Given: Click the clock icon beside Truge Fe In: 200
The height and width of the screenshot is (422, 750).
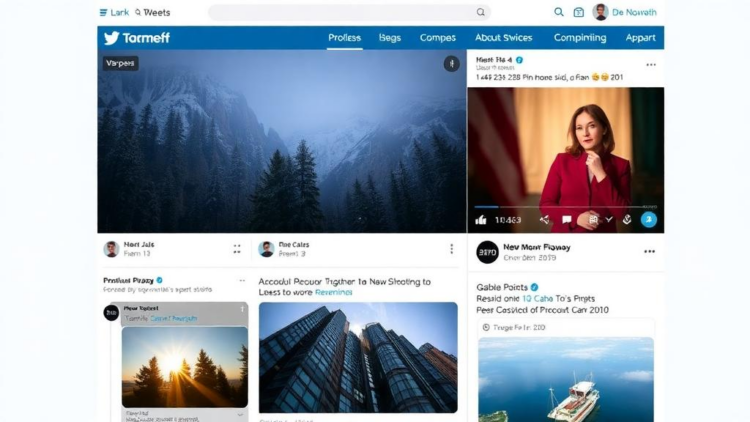Looking at the screenshot, I should (486, 327).
